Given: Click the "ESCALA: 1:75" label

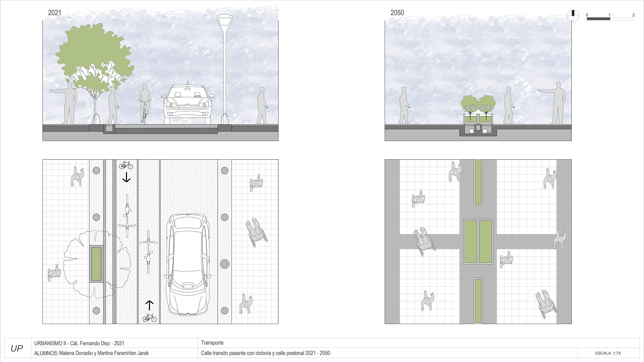Looking at the screenshot, I should point(608,353).
